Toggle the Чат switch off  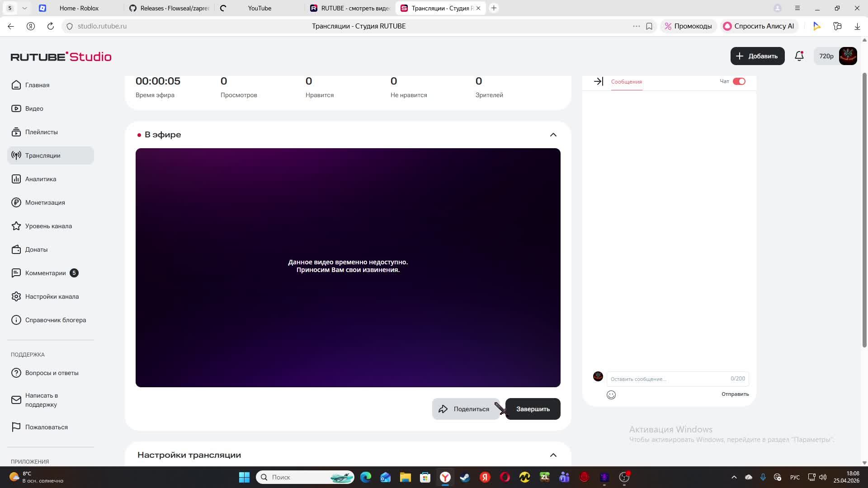739,81
